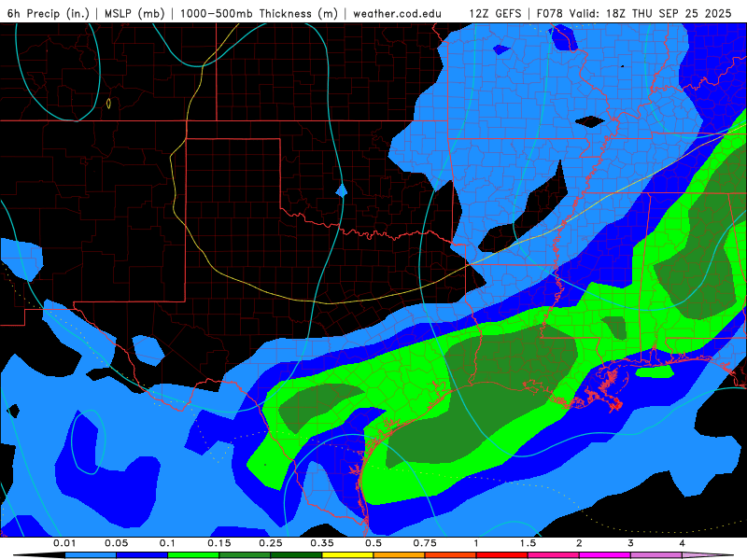Pick the orange 0.5–0.75 legend swatch
This screenshot has width=747, height=560.
pyautogui.click(x=400, y=555)
